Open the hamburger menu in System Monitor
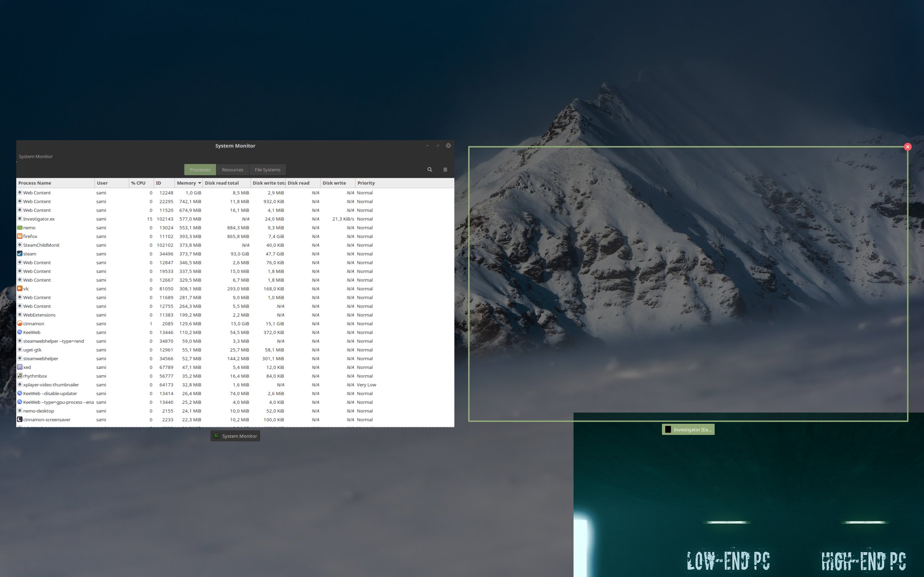 pyautogui.click(x=445, y=169)
